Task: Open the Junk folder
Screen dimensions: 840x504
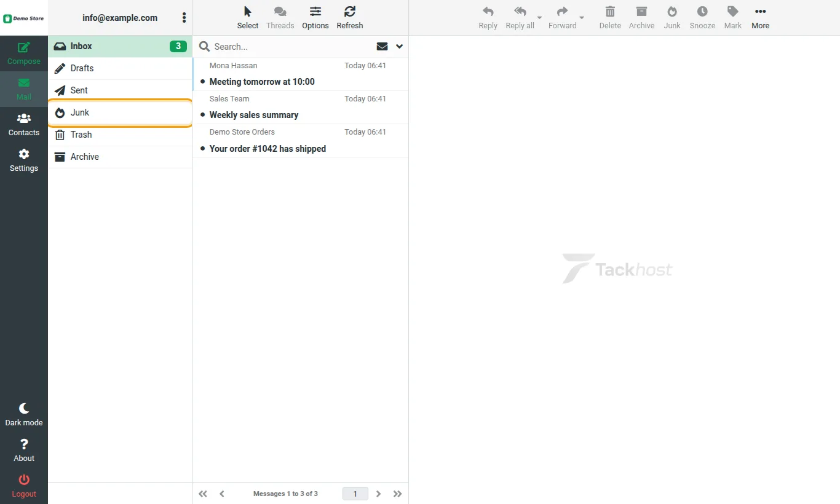Action: coord(120,112)
